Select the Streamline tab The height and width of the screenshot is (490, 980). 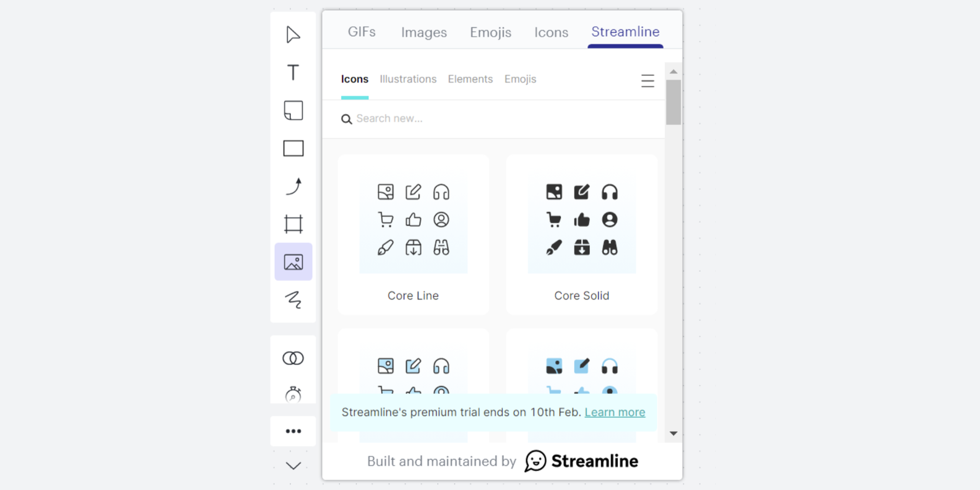(x=625, y=32)
